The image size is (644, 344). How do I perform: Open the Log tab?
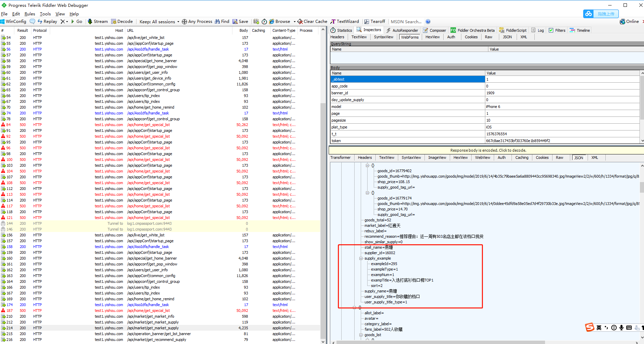pyautogui.click(x=538, y=30)
